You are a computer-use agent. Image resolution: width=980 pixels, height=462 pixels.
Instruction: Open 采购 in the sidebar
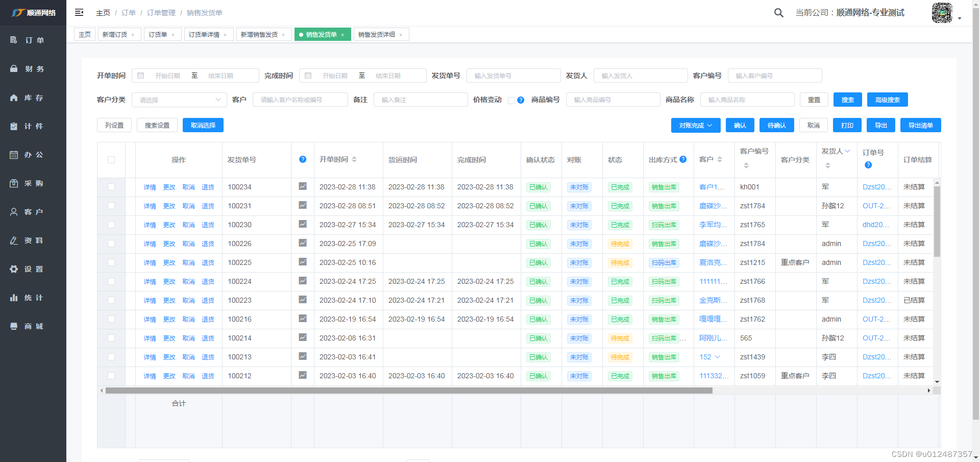point(33,183)
